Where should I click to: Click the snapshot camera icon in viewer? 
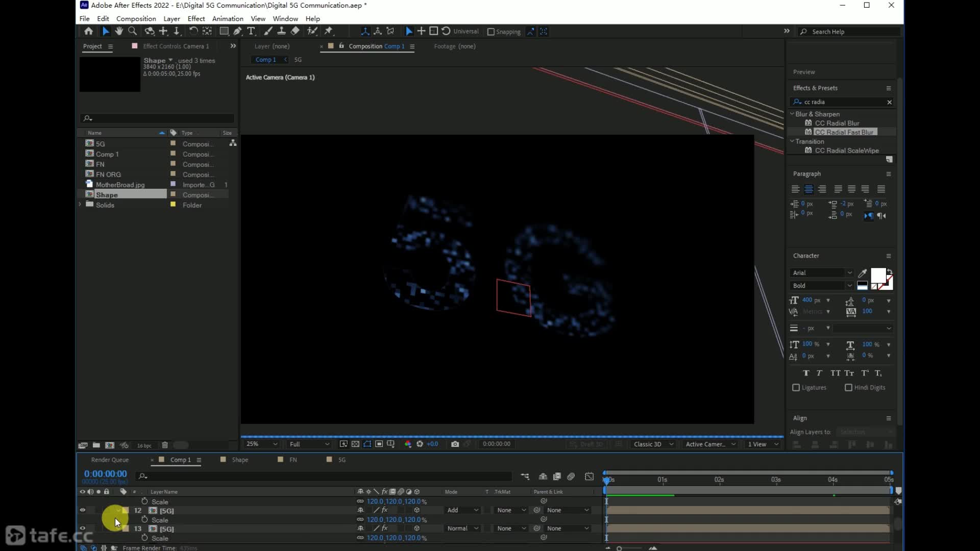(455, 444)
